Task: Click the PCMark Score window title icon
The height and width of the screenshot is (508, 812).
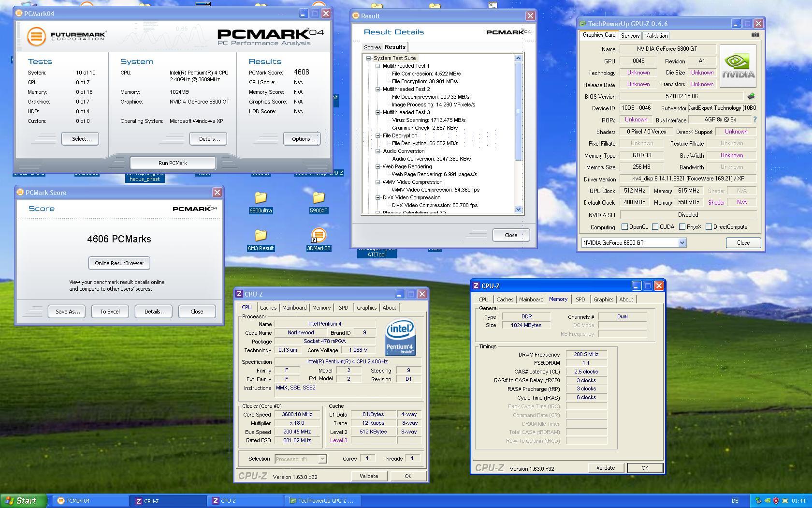Action: pos(20,192)
